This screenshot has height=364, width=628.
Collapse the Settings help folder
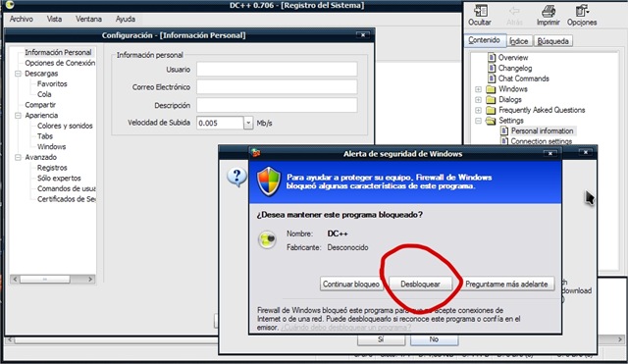(x=478, y=121)
